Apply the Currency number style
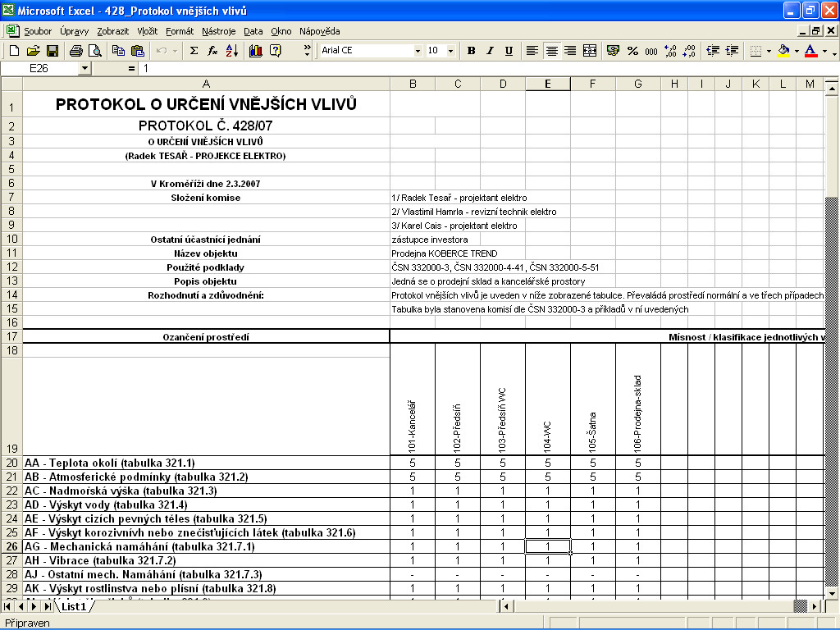 (x=613, y=50)
